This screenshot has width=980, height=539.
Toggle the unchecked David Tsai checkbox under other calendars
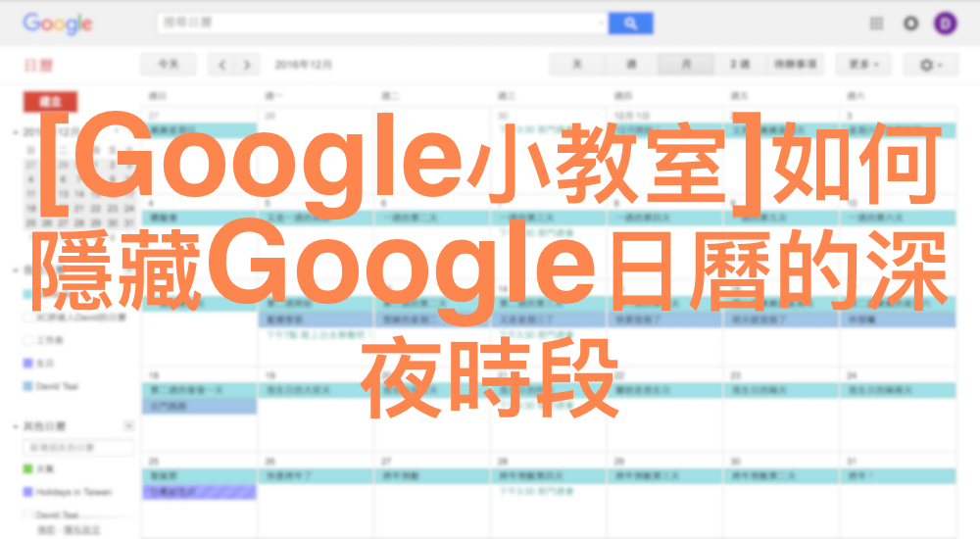[27, 514]
